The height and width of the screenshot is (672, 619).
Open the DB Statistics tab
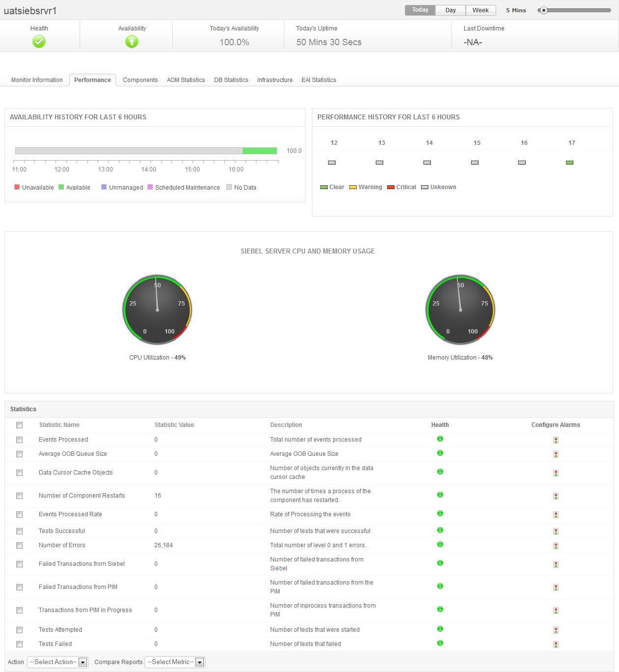click(231, 80)
